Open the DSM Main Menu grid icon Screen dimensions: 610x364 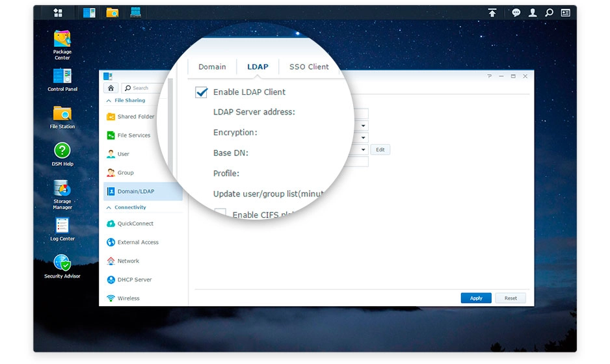click(58, 13)
